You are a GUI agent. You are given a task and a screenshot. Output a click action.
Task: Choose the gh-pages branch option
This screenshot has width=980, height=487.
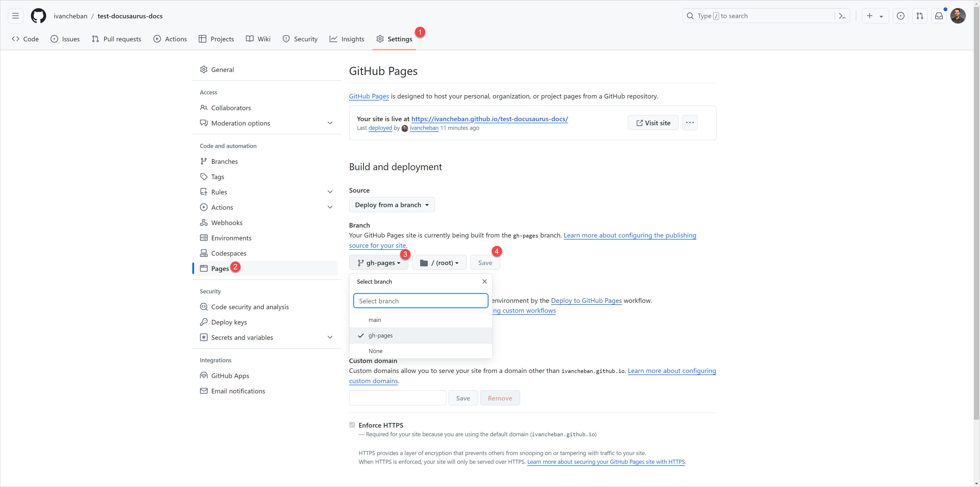point(421,335)
